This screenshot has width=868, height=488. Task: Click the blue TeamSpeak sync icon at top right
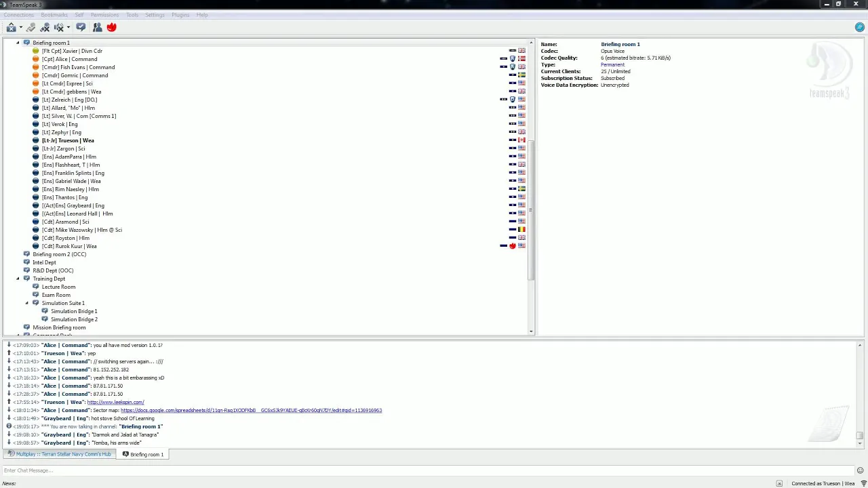[x=860, y=27]
